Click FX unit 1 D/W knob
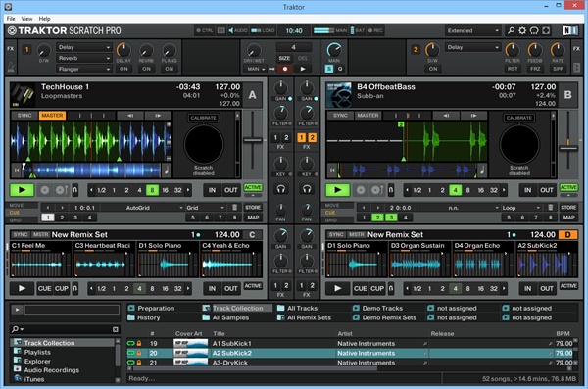The image size is (588, 389). pyautogui.click(x=44, y=50)
